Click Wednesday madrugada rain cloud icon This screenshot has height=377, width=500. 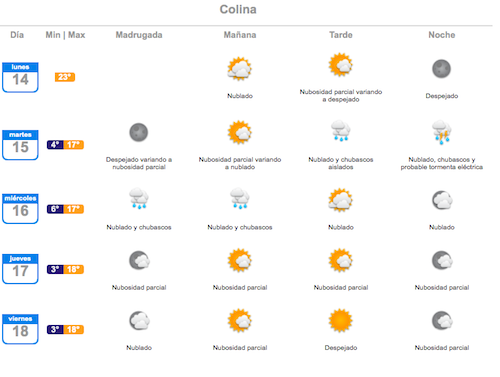pyautogui.click(x=139, y=199)
